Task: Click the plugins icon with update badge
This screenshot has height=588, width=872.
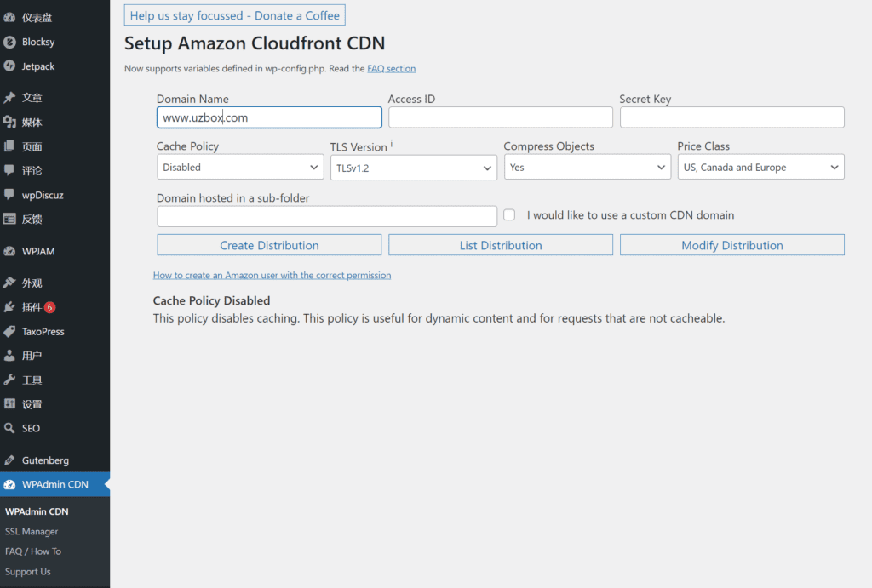Action: pos(9,307)
